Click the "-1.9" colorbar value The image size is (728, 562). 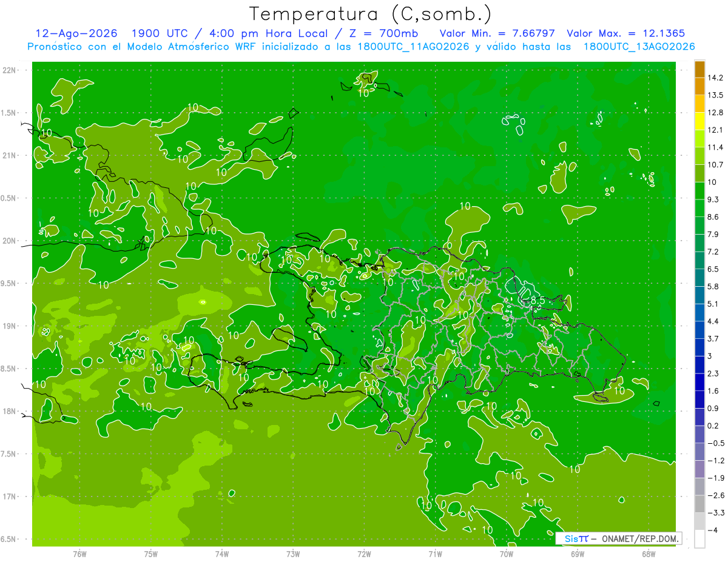[716, 478]
